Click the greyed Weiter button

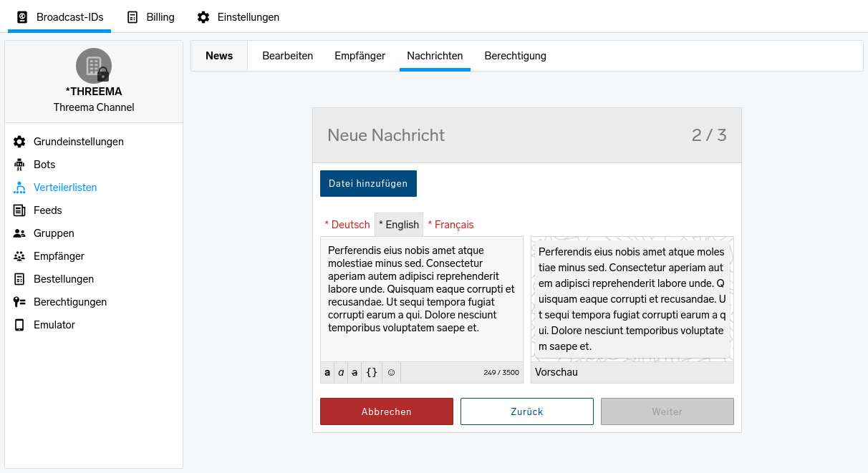pyautogui.click(x=667, y=411)
